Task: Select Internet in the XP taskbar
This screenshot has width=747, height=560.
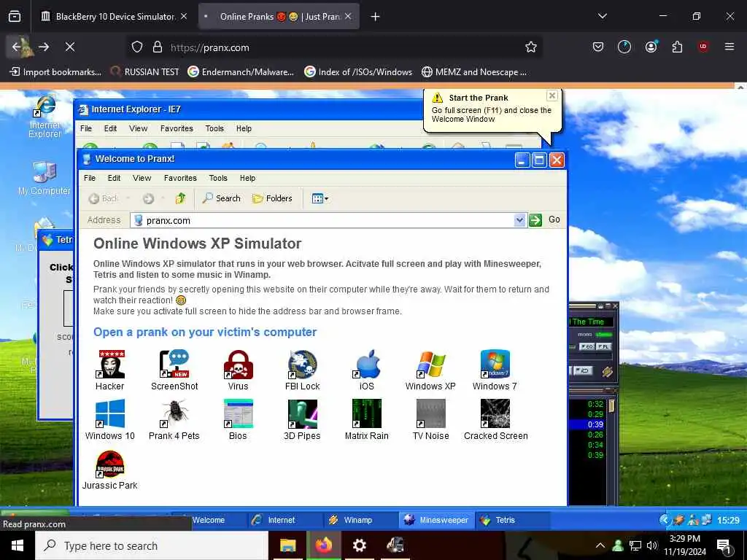Action: 285,520
